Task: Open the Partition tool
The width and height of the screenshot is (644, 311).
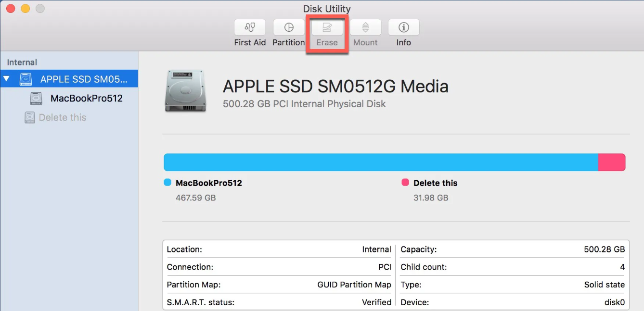Action: click(x=289, y=27)
